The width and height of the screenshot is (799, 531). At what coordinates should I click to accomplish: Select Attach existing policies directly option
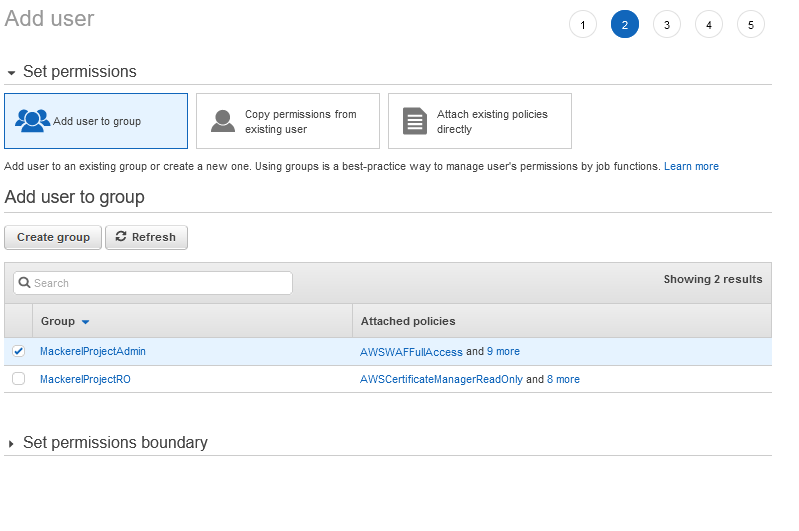[480, 121]
